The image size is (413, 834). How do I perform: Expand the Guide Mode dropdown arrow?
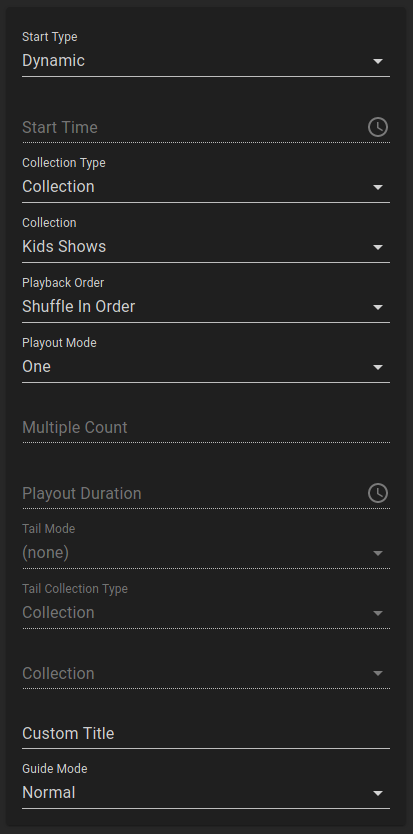pyautogui.click(x=378, y=794)
